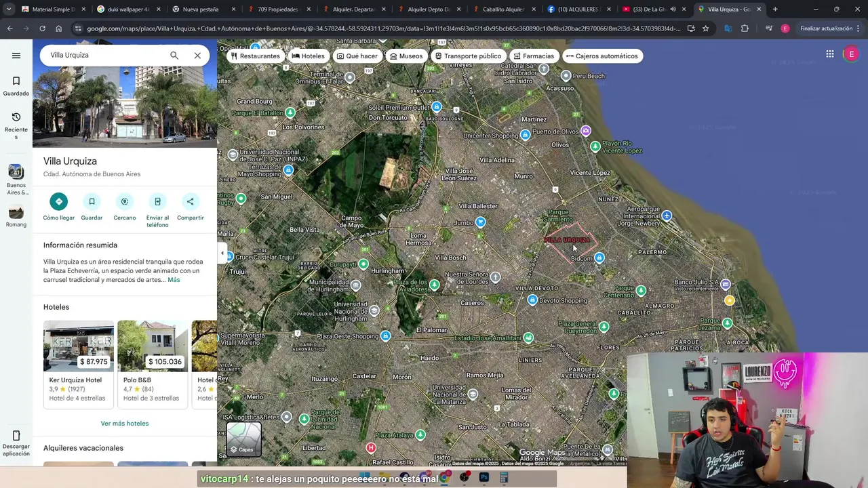This screenshot has width=868, height=488.
Task: Select Farmacias filter chip
Action: point(534,56)
